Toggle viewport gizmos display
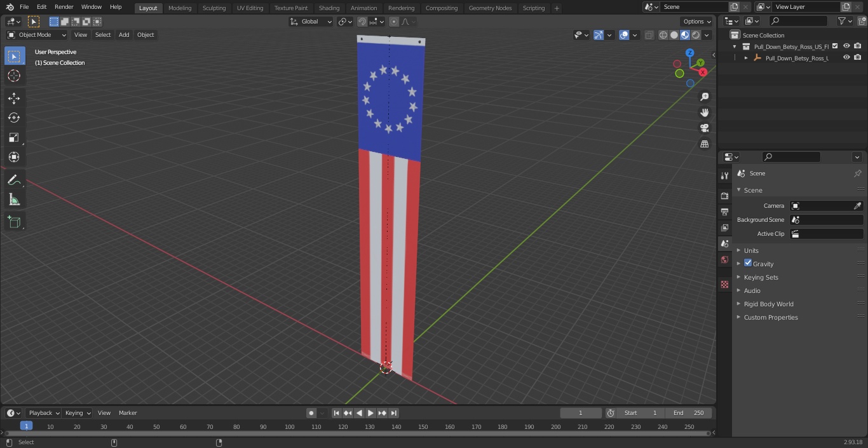The height and width of the screenshot is (448, 868). pos(599,35)
